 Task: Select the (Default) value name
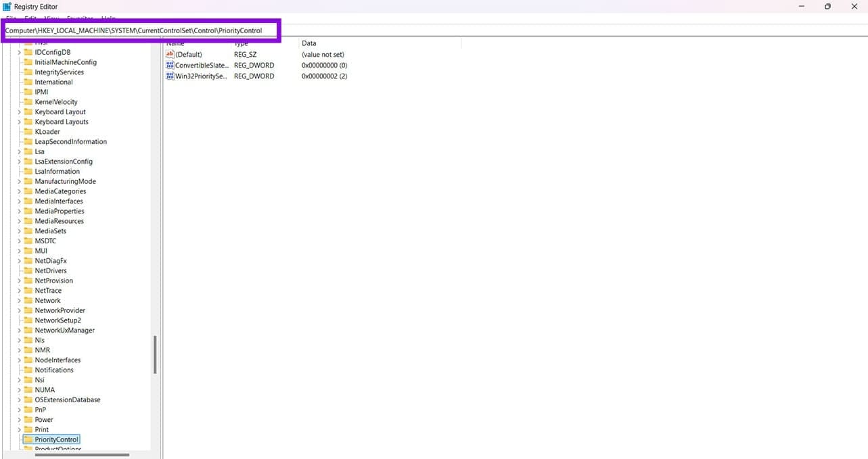coord(189,54)
